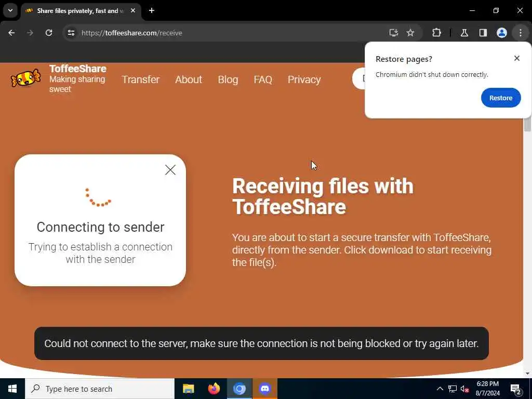
Task: Open a new tab with plus button
Action: pyautogui.click(x=152, y=10)
